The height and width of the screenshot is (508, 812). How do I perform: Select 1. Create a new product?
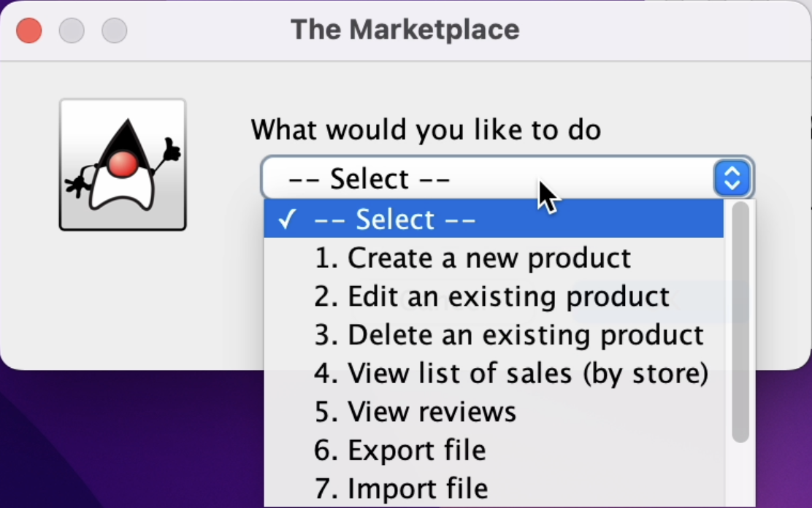click(494, 258)
